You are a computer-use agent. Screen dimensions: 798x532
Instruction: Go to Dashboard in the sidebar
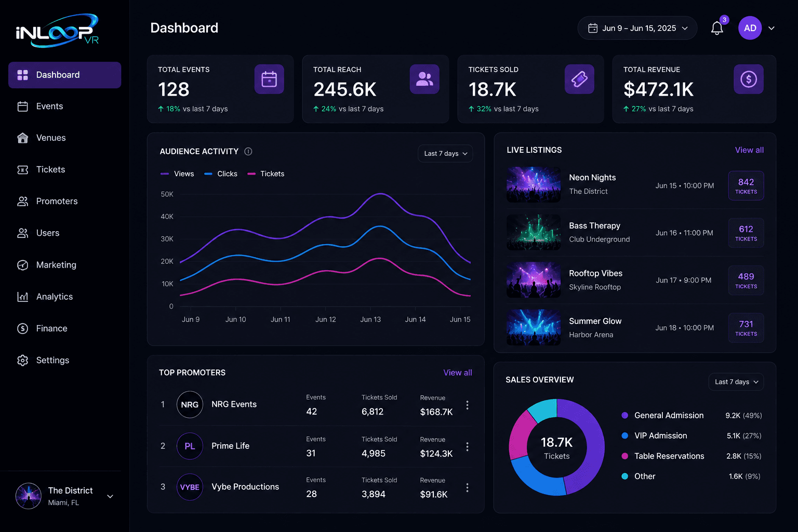[64, 75]
